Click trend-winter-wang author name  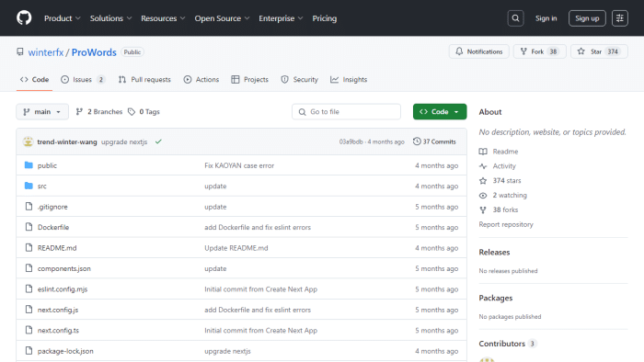tap(67, 141)
